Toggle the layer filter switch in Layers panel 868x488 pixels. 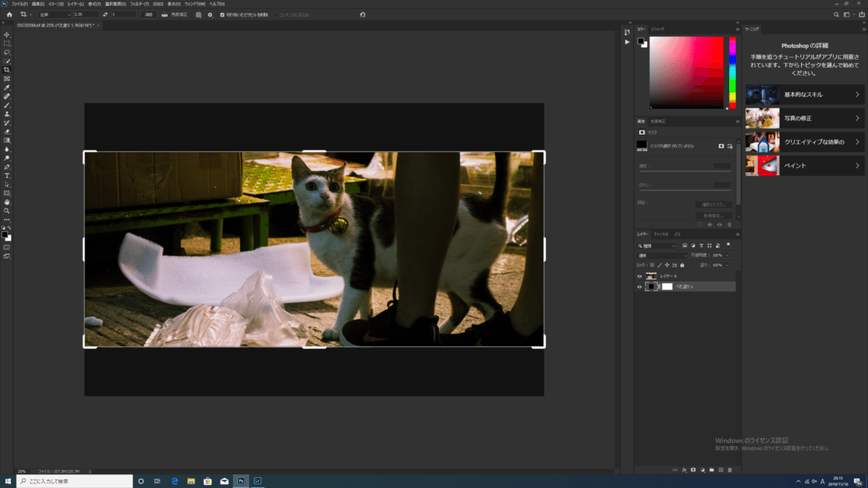pyautogui.click(x=727, y=246)
